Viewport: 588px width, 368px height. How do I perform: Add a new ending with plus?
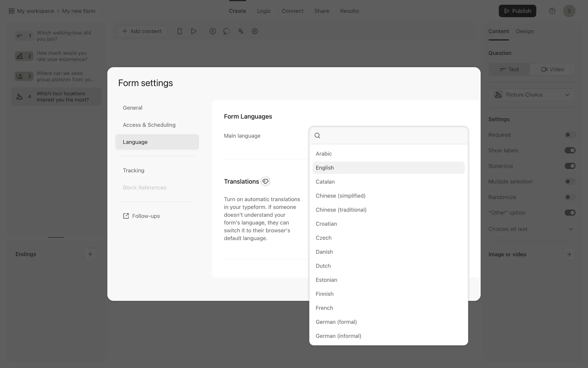90,254
